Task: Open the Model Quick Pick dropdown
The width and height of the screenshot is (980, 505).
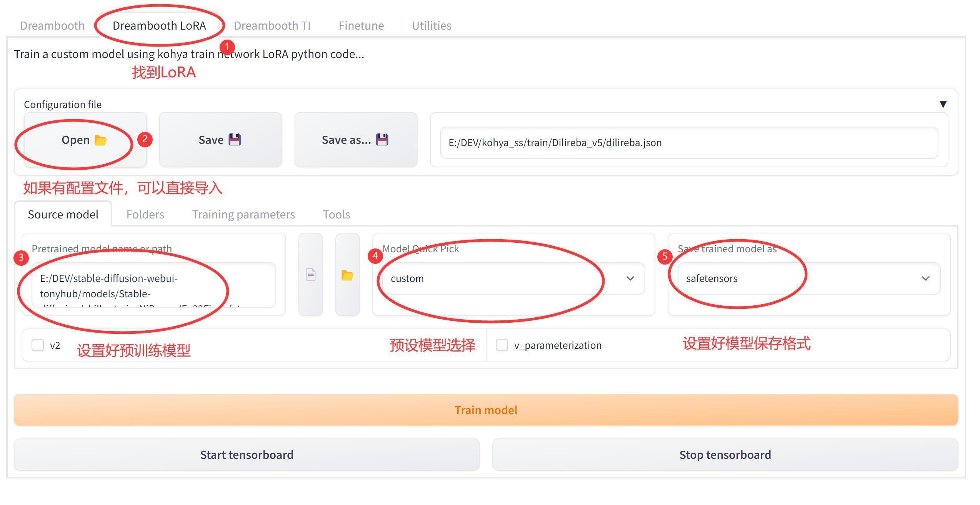Action: (x=513, y=278)
